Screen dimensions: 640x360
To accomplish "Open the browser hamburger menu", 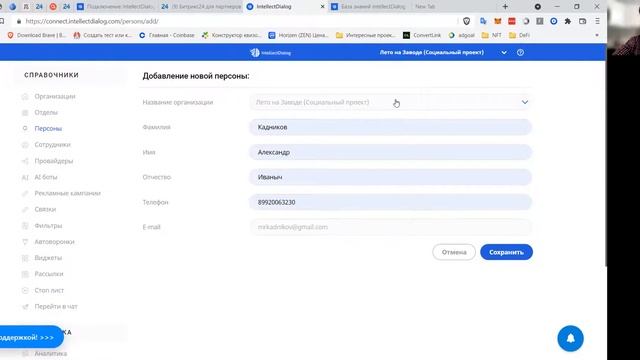I will (597, 21).
